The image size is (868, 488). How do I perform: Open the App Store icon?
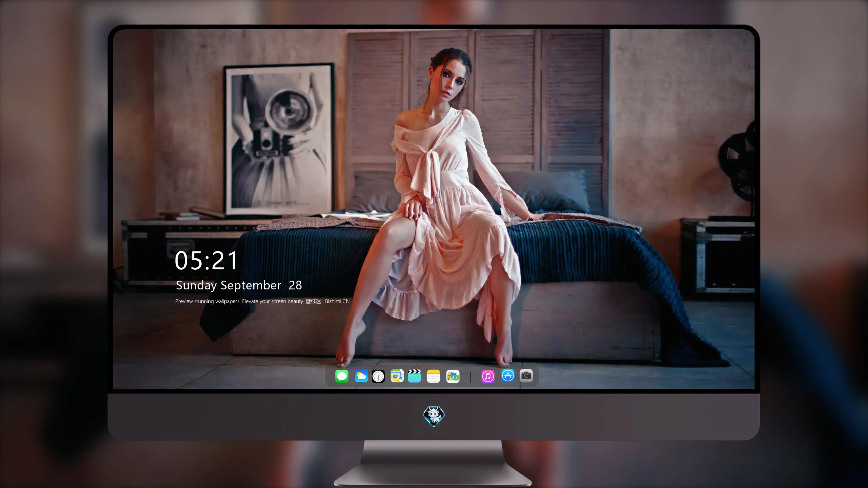508,375
